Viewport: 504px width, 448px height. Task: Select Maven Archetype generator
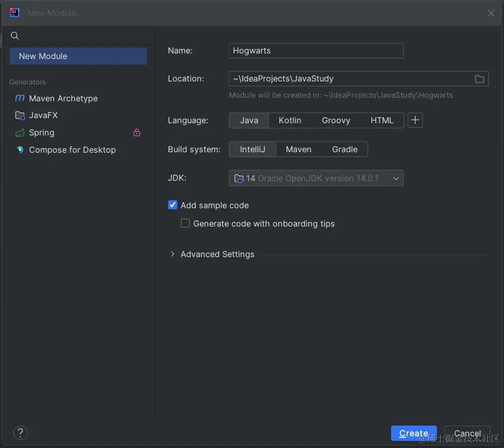coord(64,98)
